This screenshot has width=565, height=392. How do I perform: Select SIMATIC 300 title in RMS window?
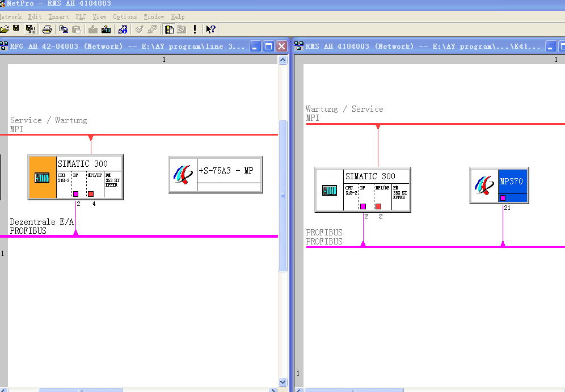[370, 176]
